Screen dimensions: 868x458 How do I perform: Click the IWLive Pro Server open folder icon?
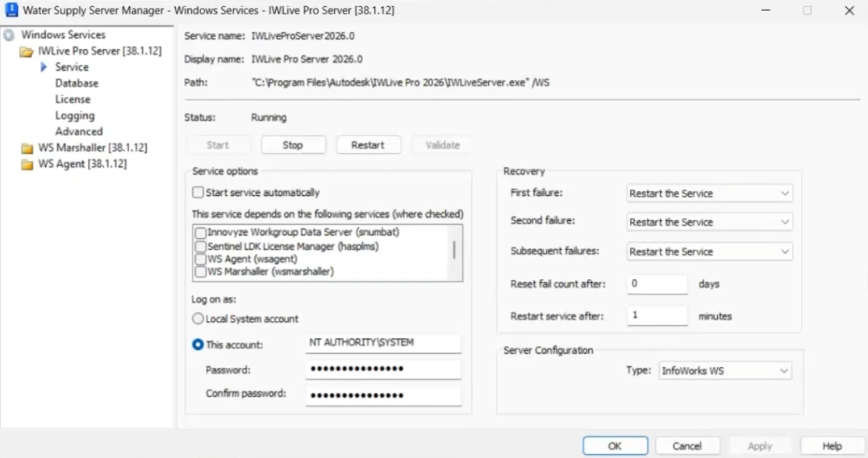[26, 51]
